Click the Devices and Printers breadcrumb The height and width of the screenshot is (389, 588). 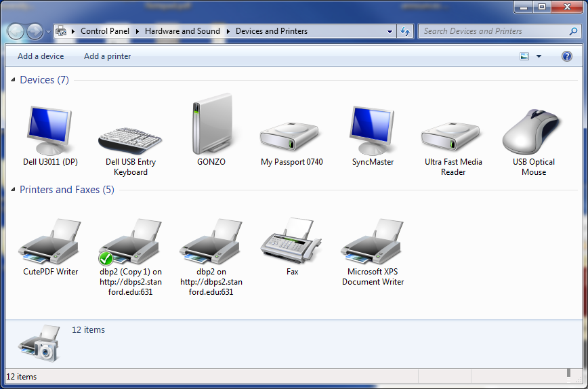[272, 31]
